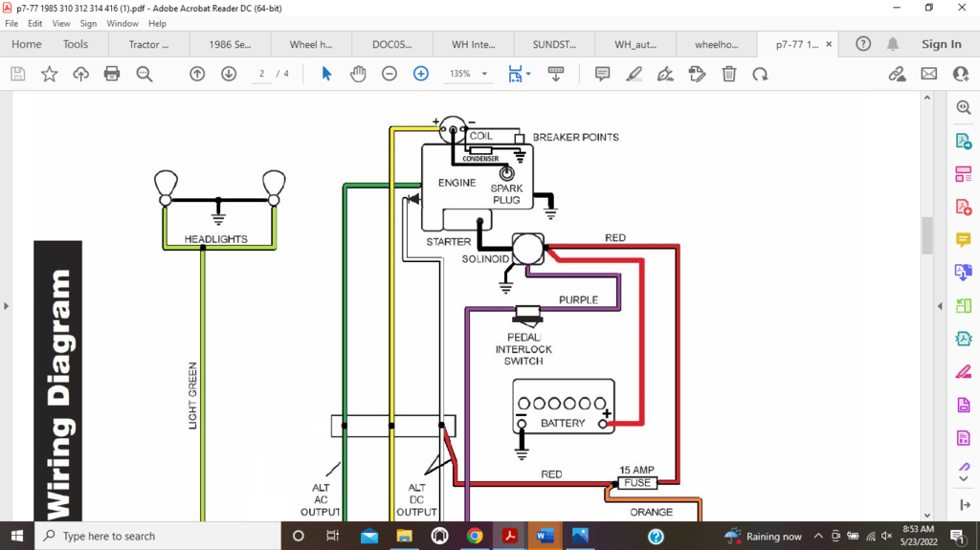Select the Hand pan tool
This screenshot has height=550, width=980.
(x=358, y=74)
